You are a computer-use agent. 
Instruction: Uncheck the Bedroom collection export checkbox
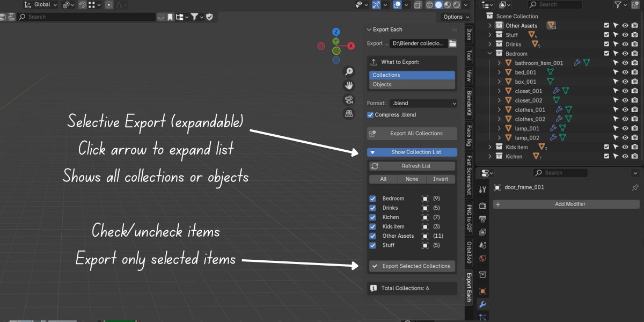click(372, 198)
